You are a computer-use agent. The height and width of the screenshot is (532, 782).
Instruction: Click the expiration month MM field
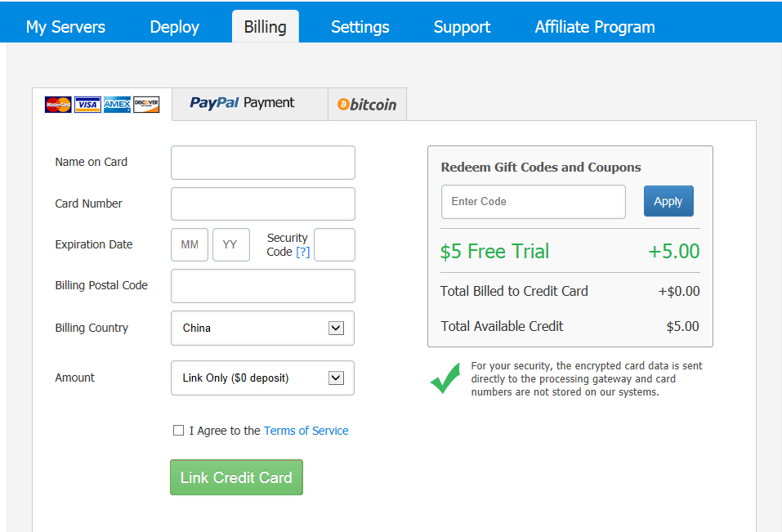tap(190, 245)
